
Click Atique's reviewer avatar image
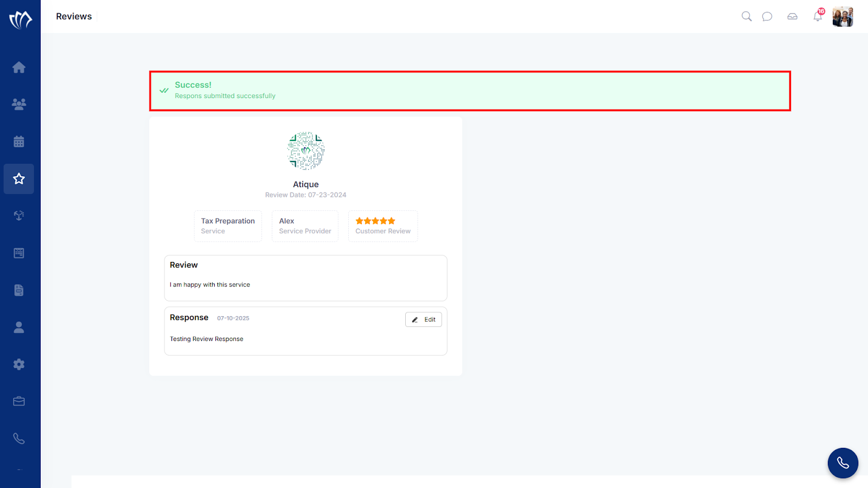[306, 151]
